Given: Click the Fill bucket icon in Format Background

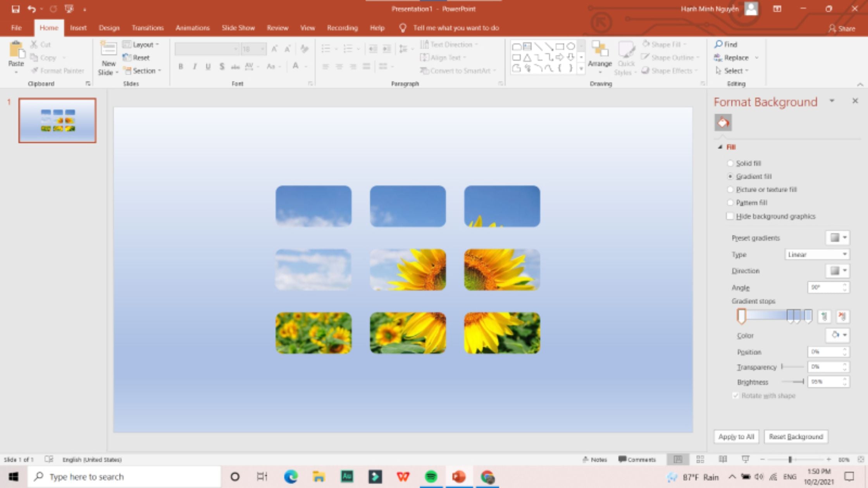Looking at the screenshot, I should [723, 123].
